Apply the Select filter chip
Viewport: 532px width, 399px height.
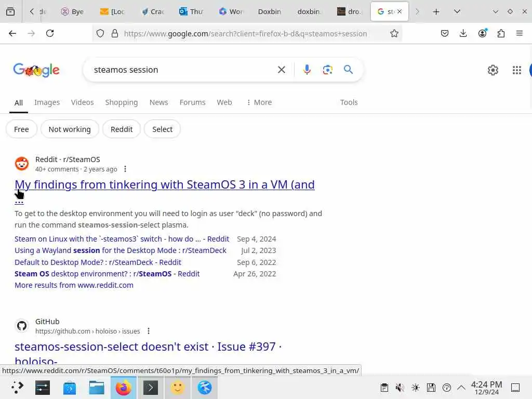[x=162, y=129]
